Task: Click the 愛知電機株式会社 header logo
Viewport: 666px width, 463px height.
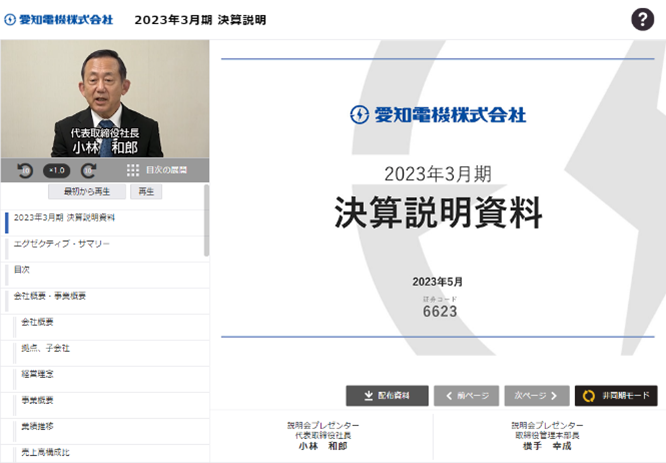Action: pyautogui.click(x=58, y=20)
